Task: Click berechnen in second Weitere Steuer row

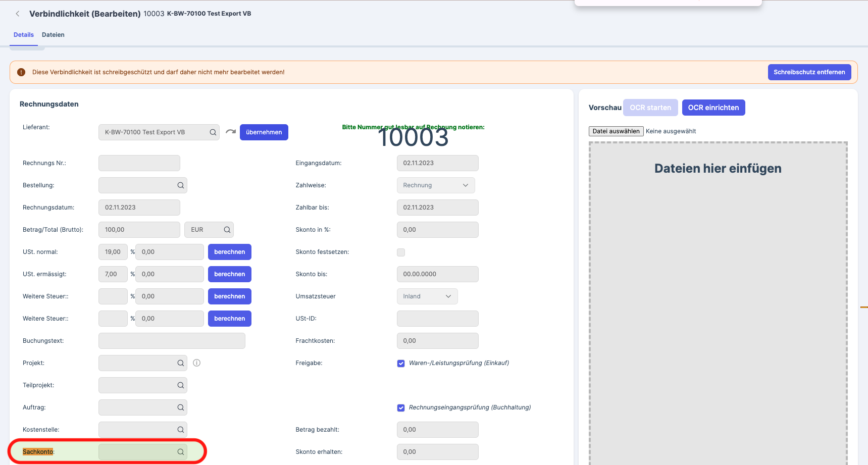Action: (x=230, y=319)
